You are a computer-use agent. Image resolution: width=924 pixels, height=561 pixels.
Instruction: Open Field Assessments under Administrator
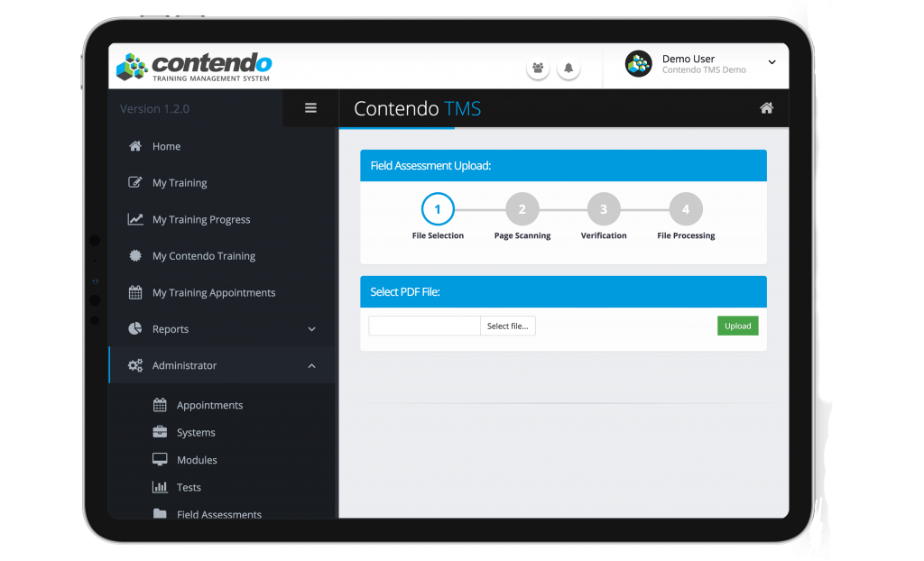click(x=219, y=514)
